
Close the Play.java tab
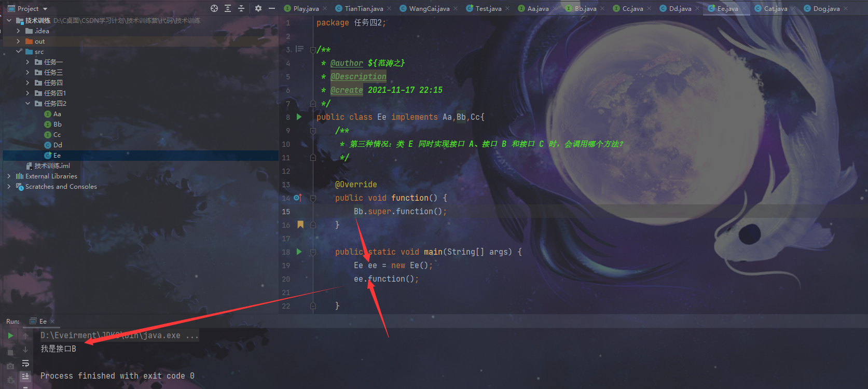(x=325, y=8)
